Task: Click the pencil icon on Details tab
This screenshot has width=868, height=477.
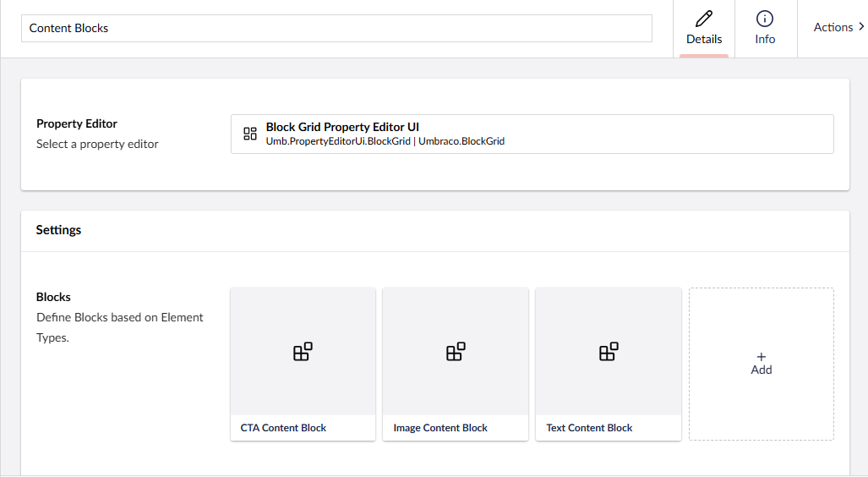Action: pos(704,19)
